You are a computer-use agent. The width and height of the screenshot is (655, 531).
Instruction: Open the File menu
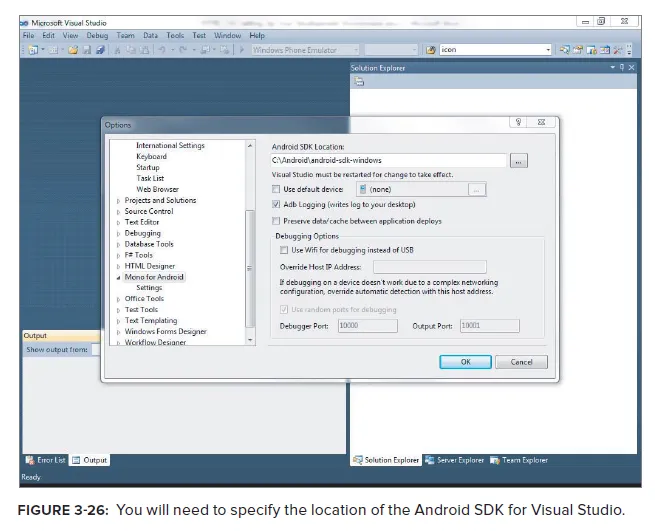click(x=28, y=36)
